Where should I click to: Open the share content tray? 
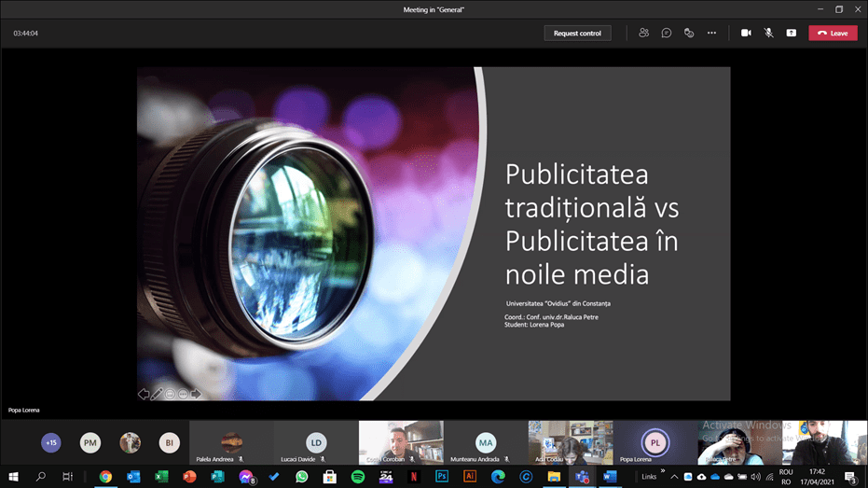[x=792, y=33]
